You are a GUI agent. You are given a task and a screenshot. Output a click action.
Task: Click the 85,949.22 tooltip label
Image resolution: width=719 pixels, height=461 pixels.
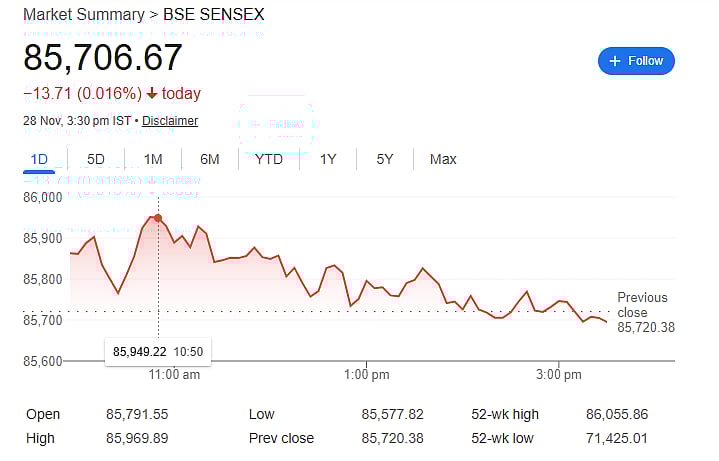pos(138,351)
